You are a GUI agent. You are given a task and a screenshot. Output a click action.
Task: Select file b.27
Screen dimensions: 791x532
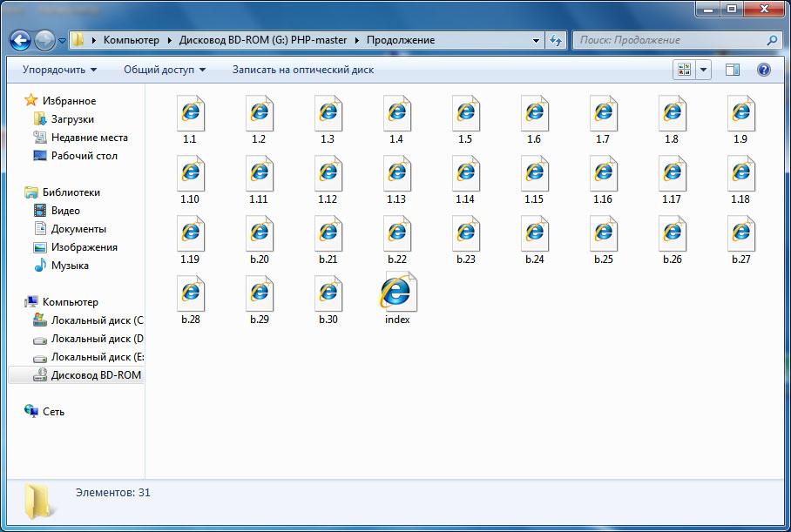pyautogui.click(x=741, y=239)
